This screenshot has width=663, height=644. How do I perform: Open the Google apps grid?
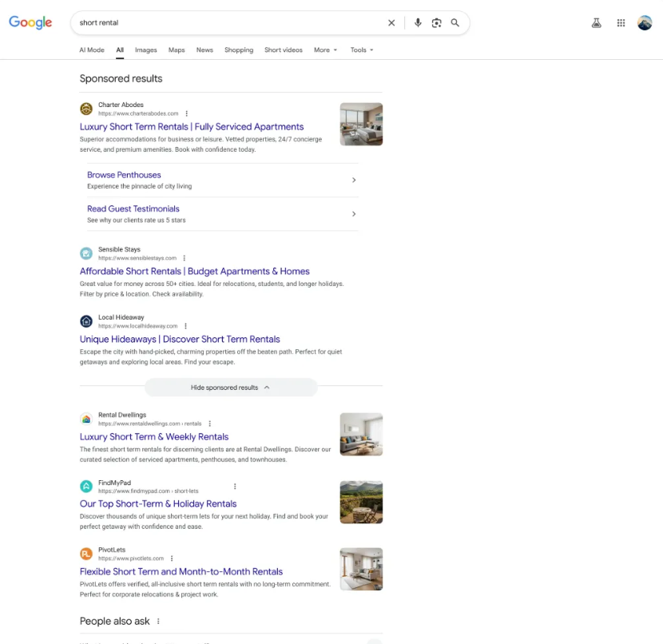tap(621, 23)
